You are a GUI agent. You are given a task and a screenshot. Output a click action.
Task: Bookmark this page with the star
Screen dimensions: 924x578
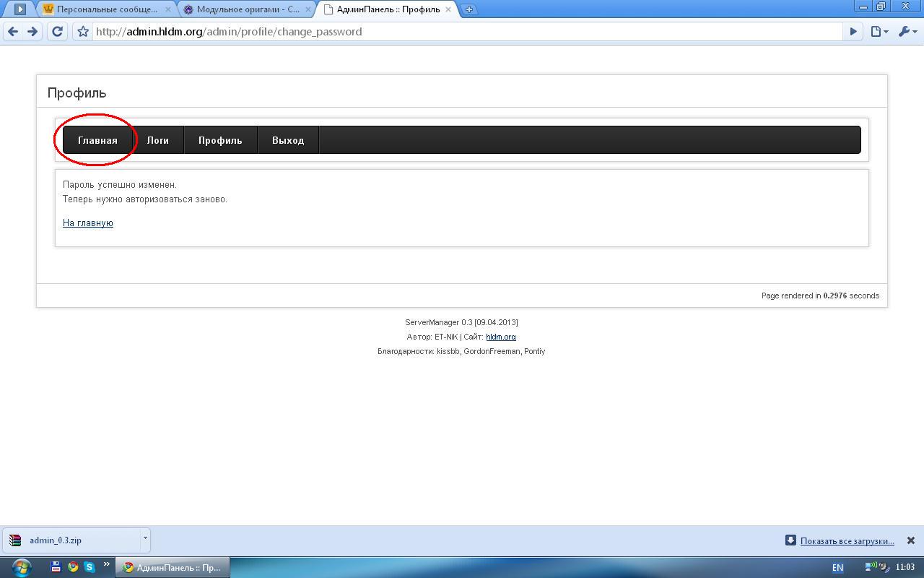pyautogui.click(x=83, y=32)
